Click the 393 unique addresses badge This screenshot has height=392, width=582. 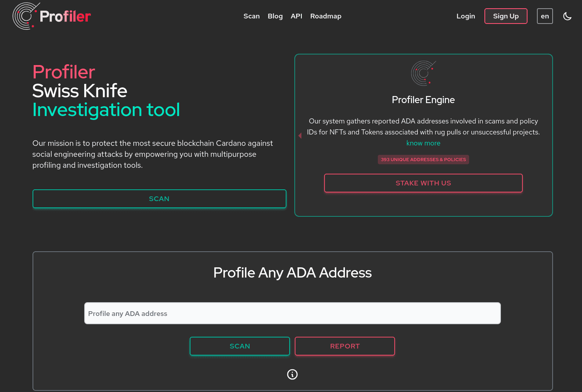coord(423,160)
